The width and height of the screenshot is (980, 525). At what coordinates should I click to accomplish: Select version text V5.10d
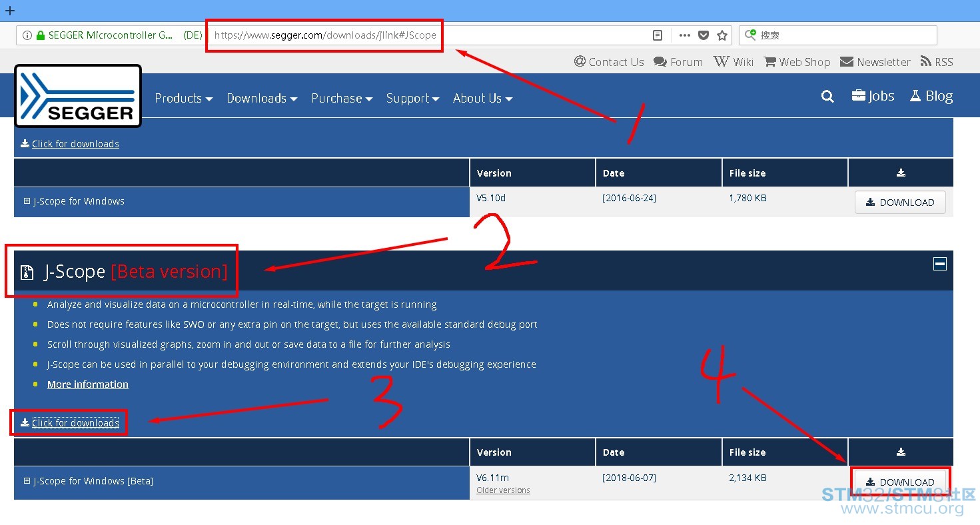tap(492, 198)
